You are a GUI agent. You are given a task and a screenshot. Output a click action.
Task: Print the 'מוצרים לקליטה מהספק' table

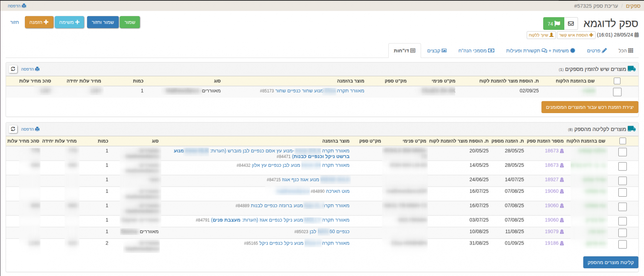click(x=30, y=129)
